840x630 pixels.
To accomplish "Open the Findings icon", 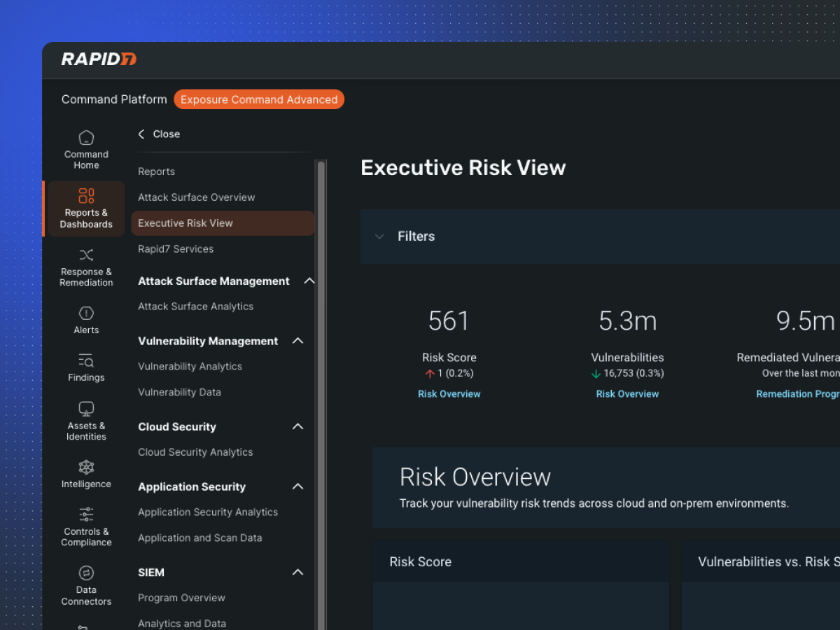I will click(x=86, y=361).
